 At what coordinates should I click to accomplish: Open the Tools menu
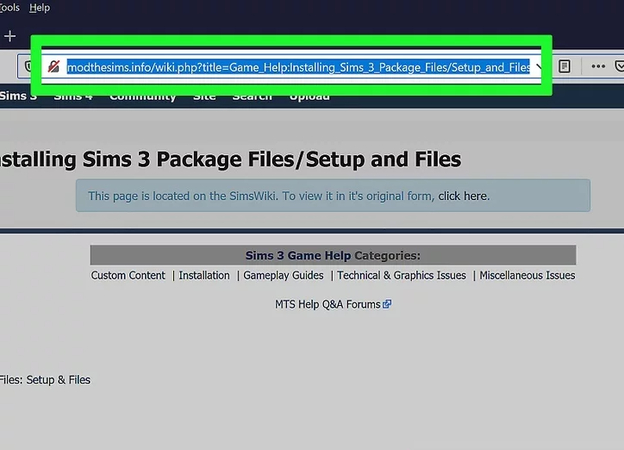[9, 8]
